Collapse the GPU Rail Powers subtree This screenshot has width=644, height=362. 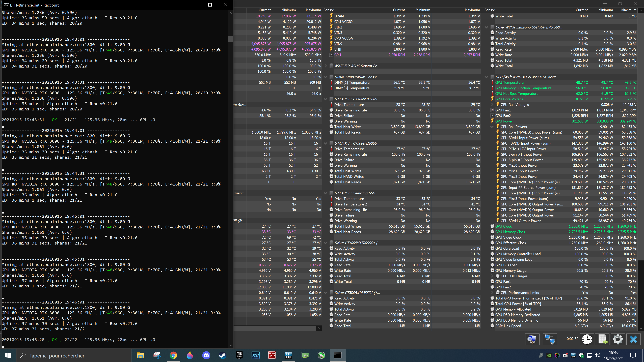click(492, 127)
